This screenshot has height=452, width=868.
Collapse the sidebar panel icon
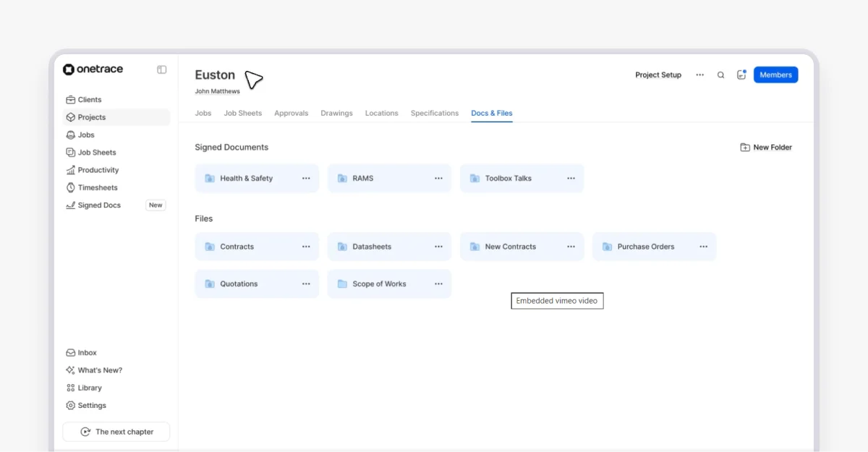[162, 69]
